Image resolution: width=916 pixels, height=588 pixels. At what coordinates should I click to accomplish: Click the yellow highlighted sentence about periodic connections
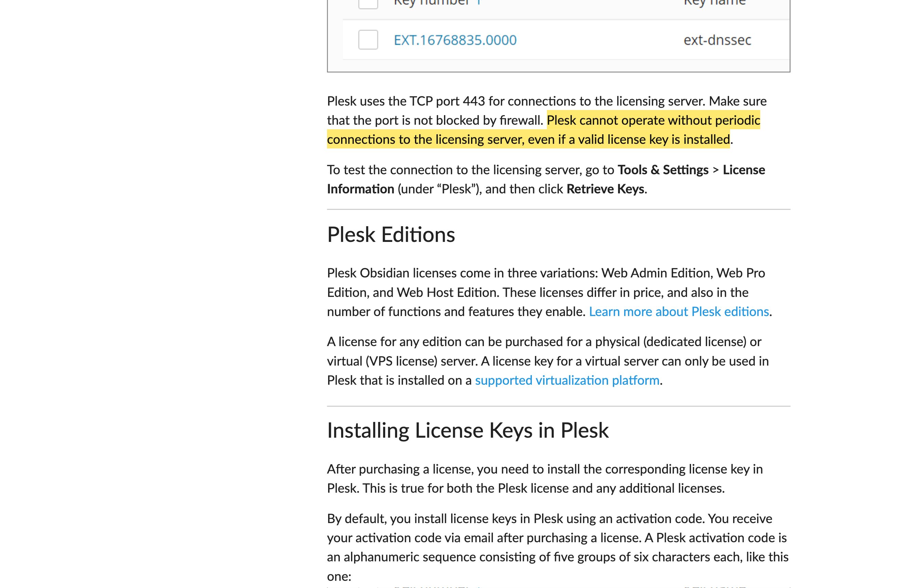tap(543, 130)
